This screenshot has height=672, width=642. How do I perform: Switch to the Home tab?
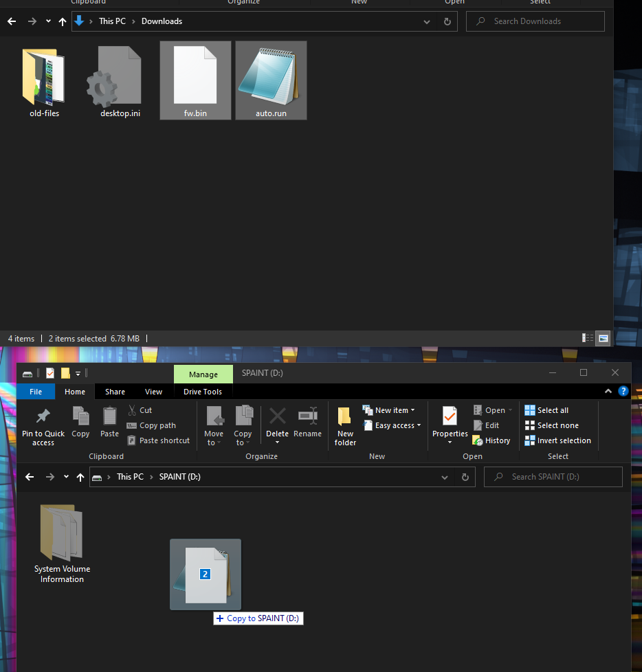(75, 392)
